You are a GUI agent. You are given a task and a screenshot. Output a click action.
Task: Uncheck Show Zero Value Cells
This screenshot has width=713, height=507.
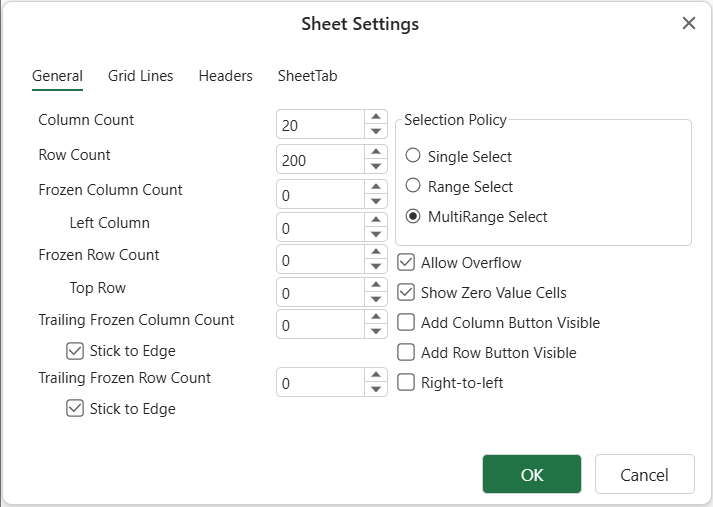(x=406, y=293)
